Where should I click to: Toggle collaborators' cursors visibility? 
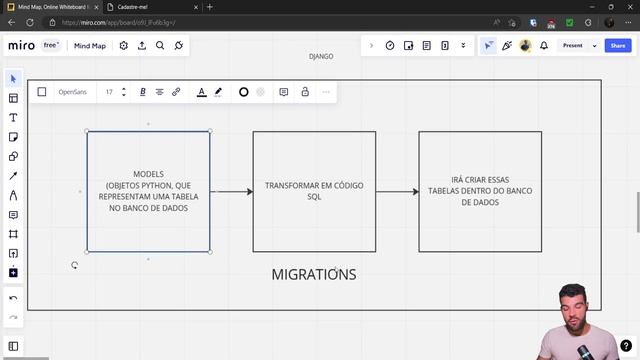(488, 46)
